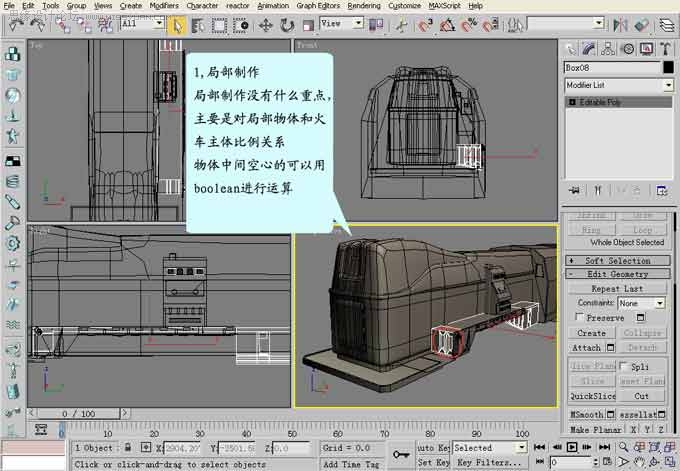
Task: Click the command panel vertical scrollbar
Action: click(674, 321)
